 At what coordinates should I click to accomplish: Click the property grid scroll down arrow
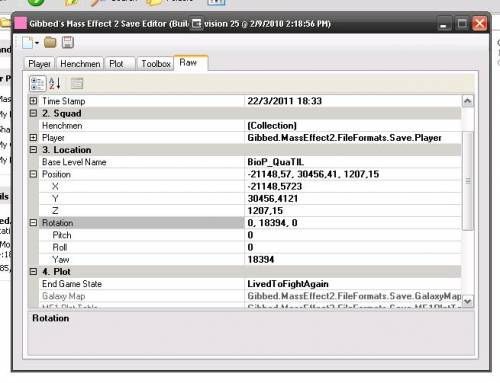(468, 301)
